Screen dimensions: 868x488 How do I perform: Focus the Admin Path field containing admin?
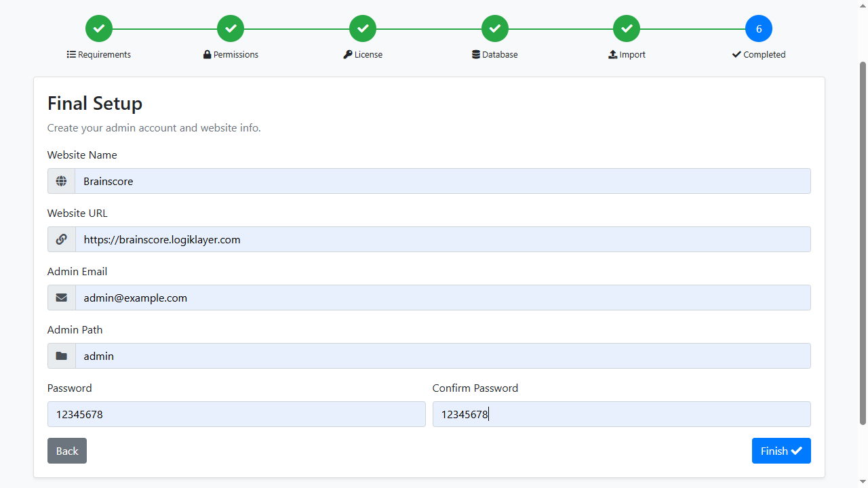point(443,356)
